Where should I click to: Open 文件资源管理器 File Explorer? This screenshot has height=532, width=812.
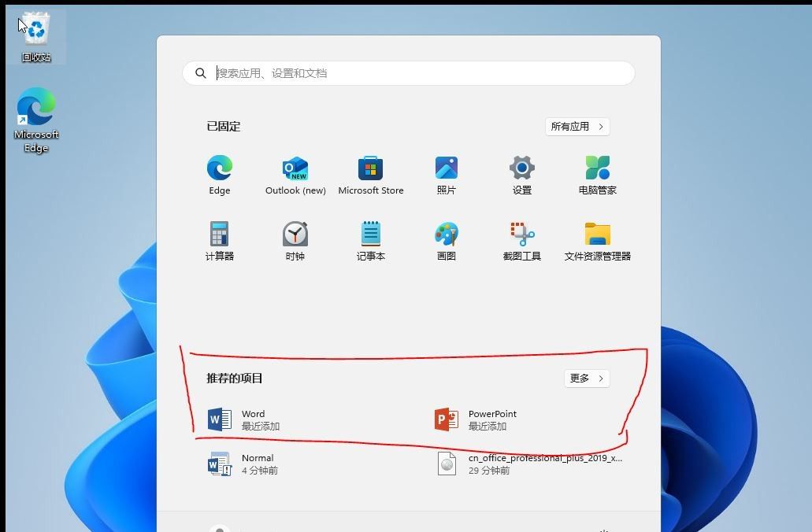click(x=598, y=241)
